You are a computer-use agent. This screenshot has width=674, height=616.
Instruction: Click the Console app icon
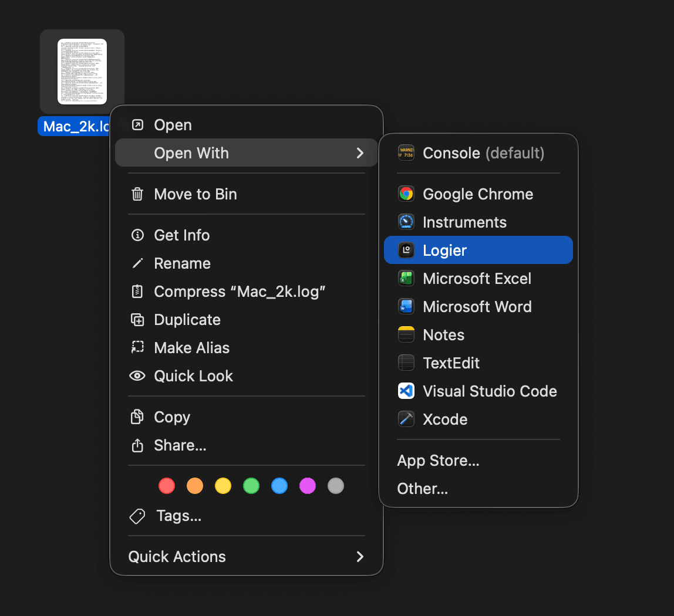coord(406,153)
